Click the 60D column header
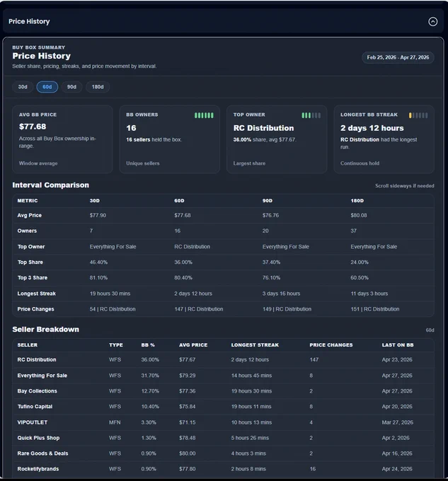This screenshot has height=481, width=448. (x=179, y=201)
